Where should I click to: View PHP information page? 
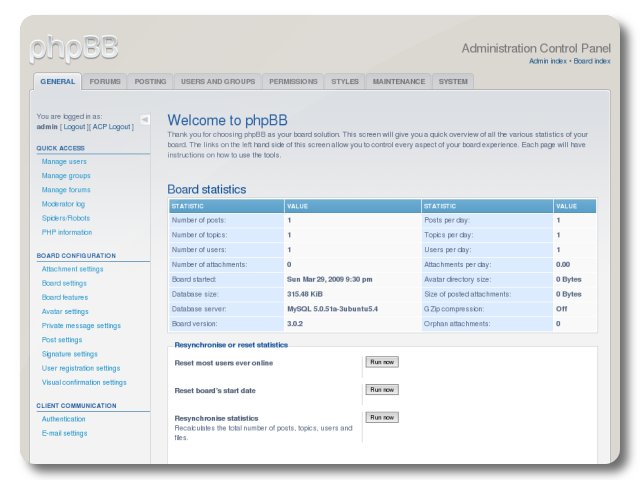click(67, 232)
